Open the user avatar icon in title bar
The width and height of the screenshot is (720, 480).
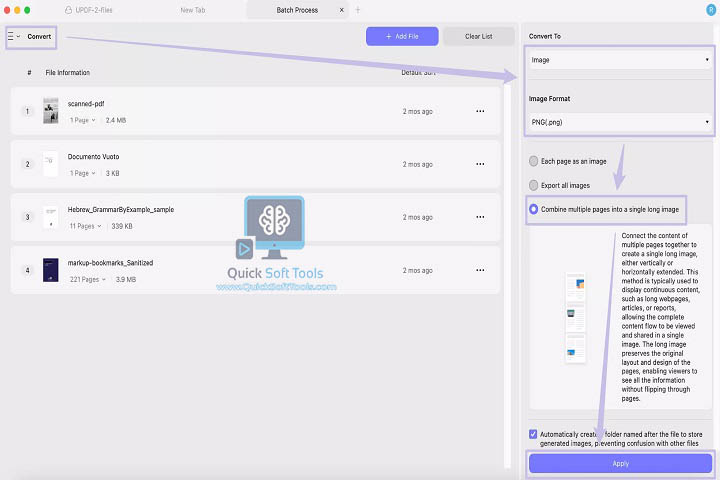(711, 10)
